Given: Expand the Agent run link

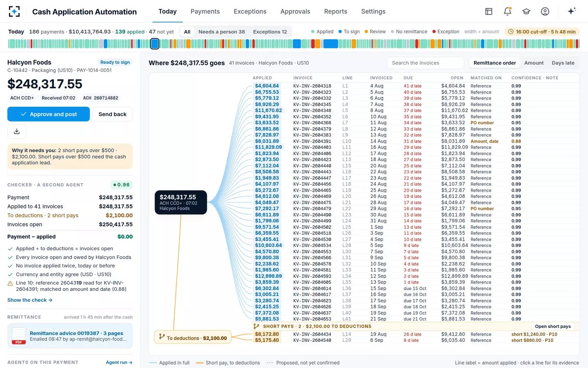Looking at the screenshot, I should tap(119, 362).
